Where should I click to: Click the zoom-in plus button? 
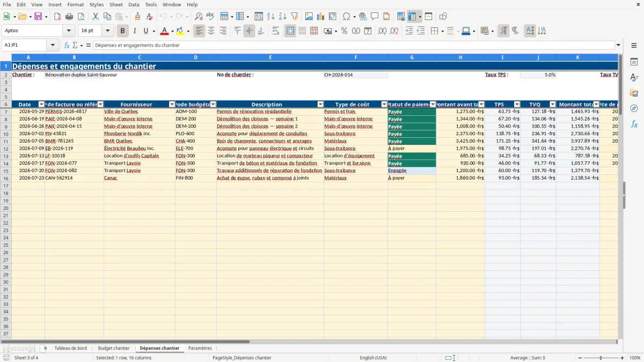tap(623, 358)
